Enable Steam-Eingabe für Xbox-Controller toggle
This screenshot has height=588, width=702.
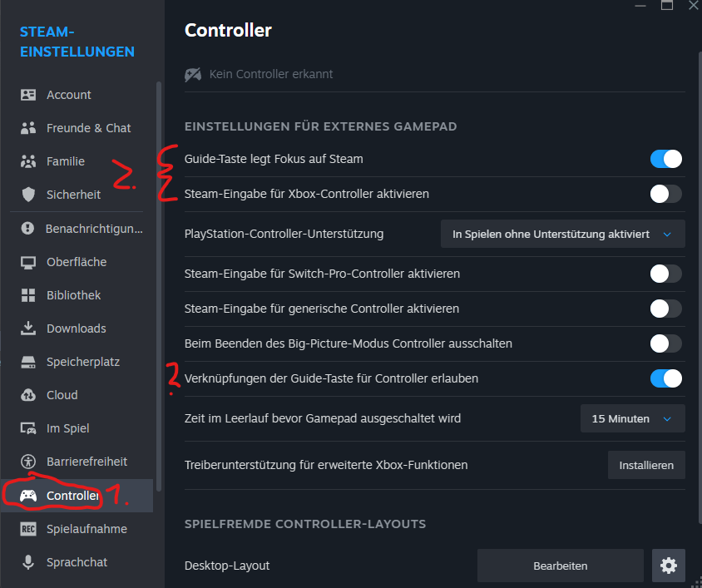pyautogui.click(x=666, y=194)
